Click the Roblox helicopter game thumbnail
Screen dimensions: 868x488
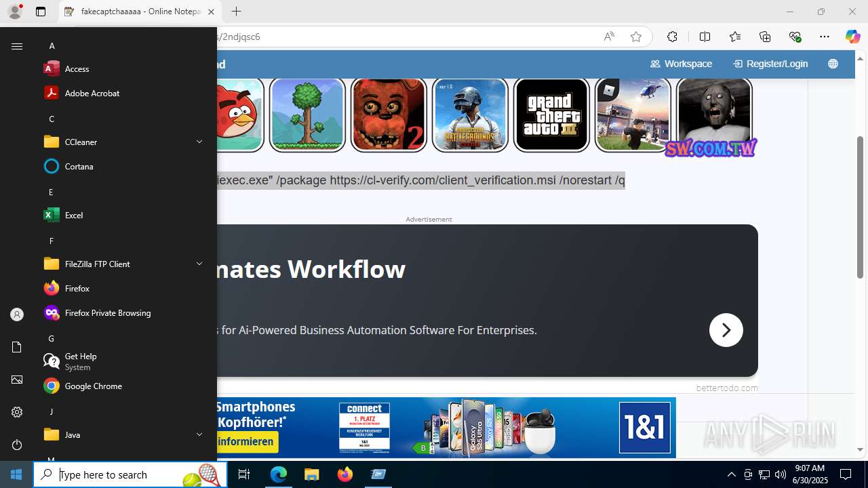pyautogui.click(x=633, y=115)
